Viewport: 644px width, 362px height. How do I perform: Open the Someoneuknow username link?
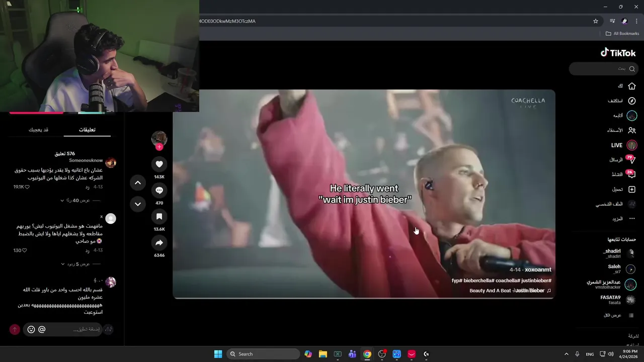click(86, 160)
